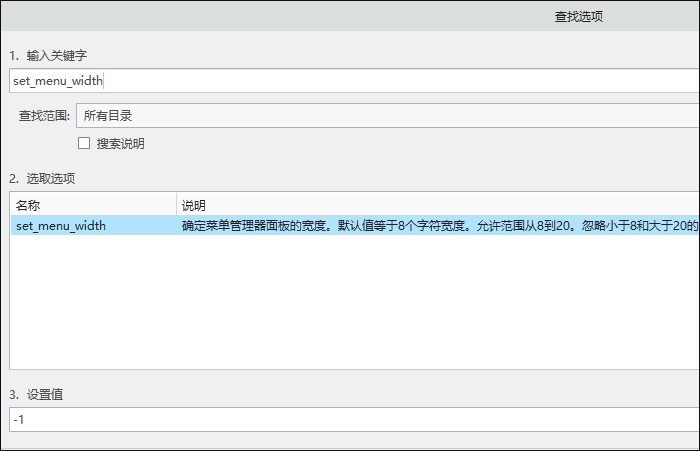Click the 搜索说明 label text
The image size is (700, 451).
click(x=121, y=143)
